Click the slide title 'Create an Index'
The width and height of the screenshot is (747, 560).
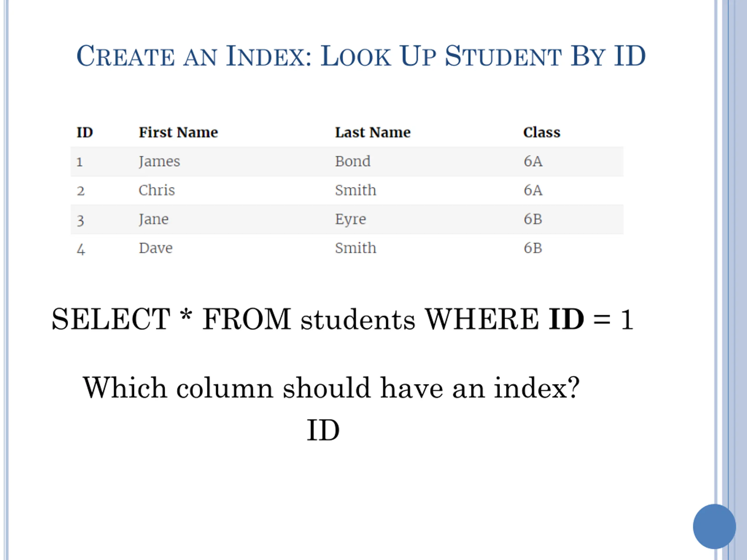(361, 56)
